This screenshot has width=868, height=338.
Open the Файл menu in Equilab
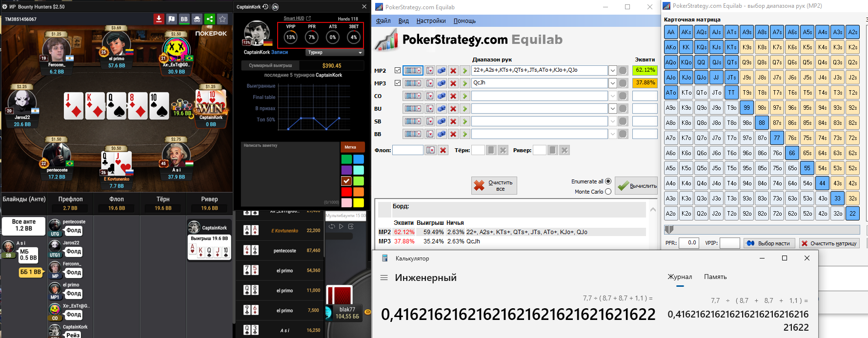384,21
